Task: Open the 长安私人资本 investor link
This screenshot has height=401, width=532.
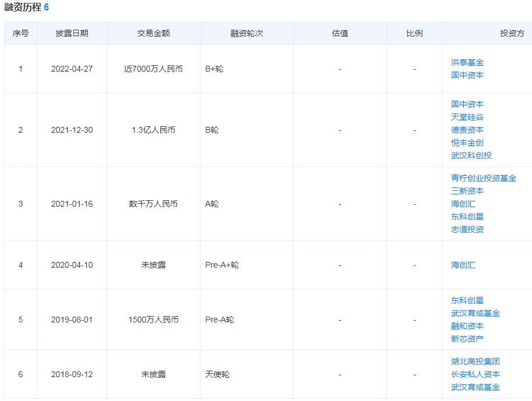Action: 475,374
